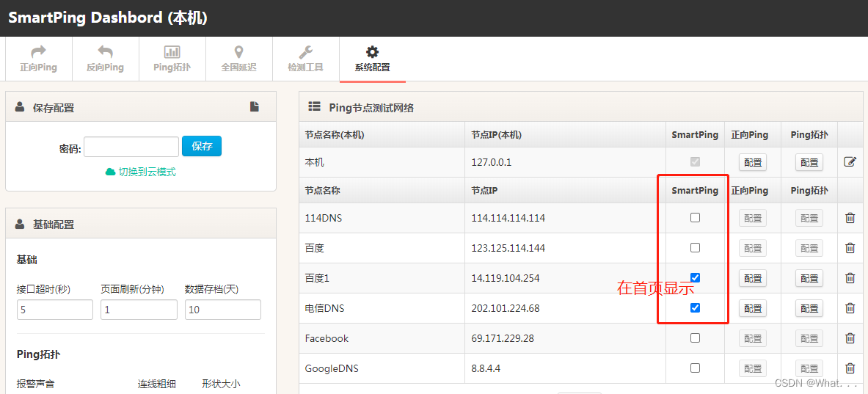Click the 114DNS node name
The image size is (868, 394).
coord(324,218)
